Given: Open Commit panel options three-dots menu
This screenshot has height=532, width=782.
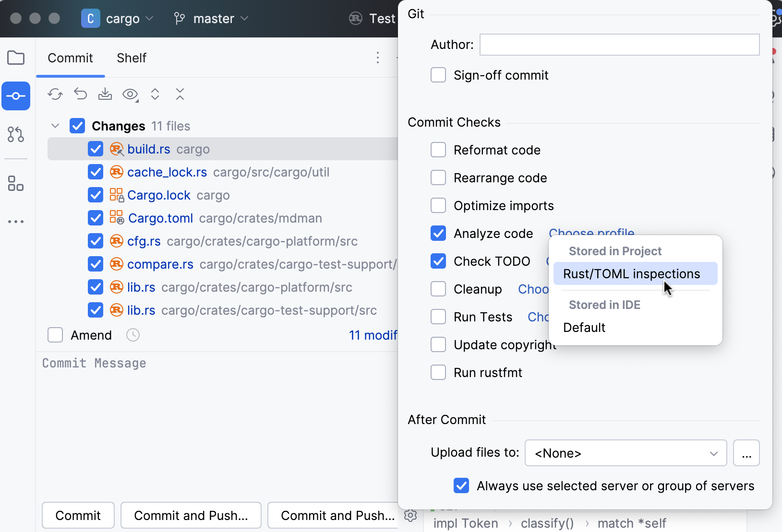Looking at the screenshot, I should point(378,58).
